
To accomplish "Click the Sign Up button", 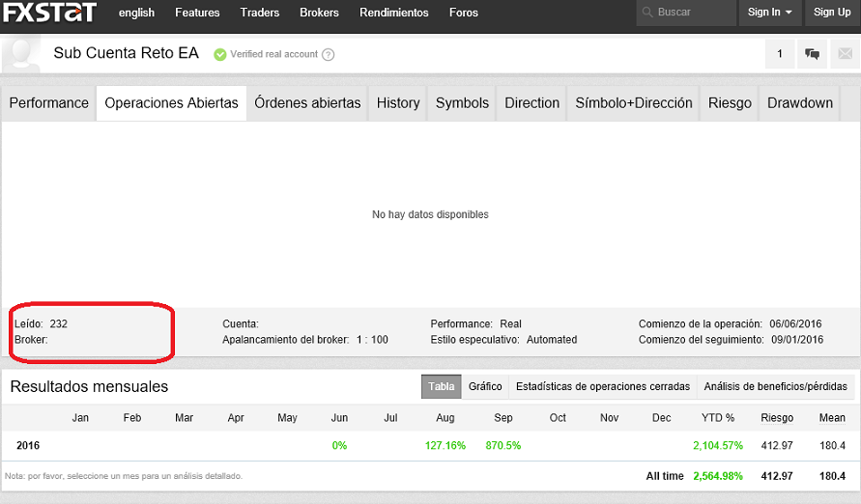I will tap(832, 13).
